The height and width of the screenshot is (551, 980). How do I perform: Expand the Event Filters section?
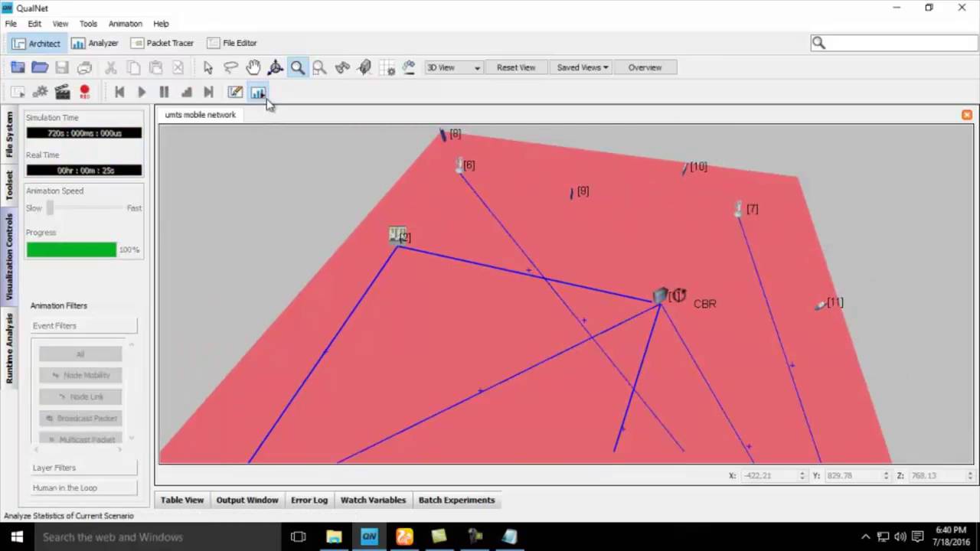click(x=83, y=326)
